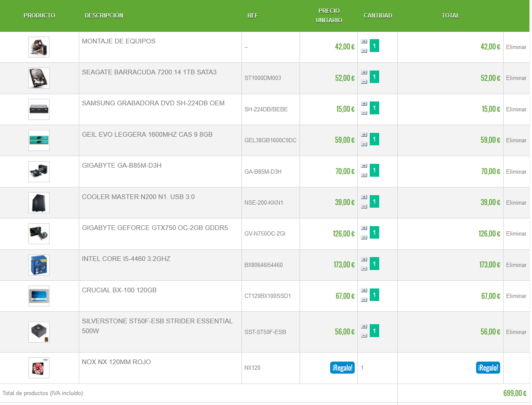Decrease quantity of COOLER MASTER N200

(364, 206)
